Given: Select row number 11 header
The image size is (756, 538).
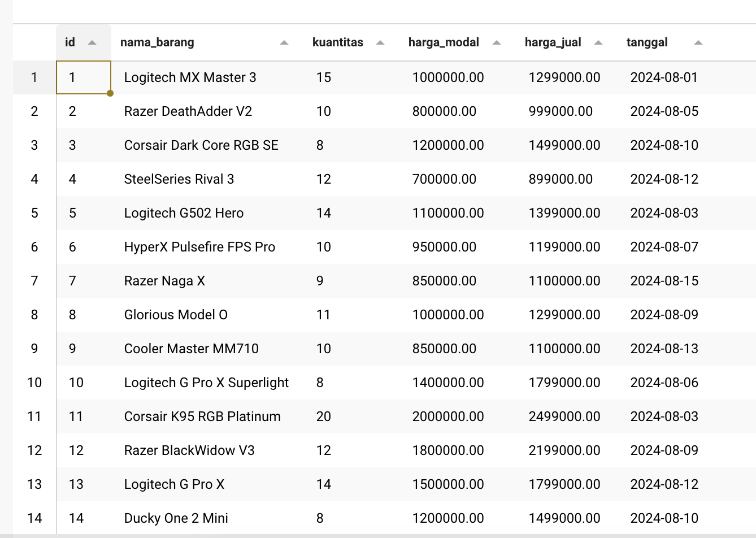Looking at the screenshot, I should pos(34,416).
